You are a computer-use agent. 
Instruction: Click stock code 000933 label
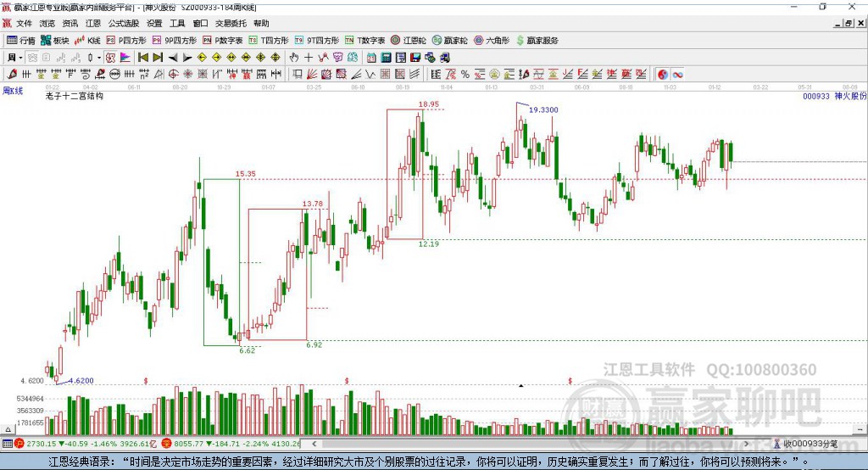pos(816,96)
